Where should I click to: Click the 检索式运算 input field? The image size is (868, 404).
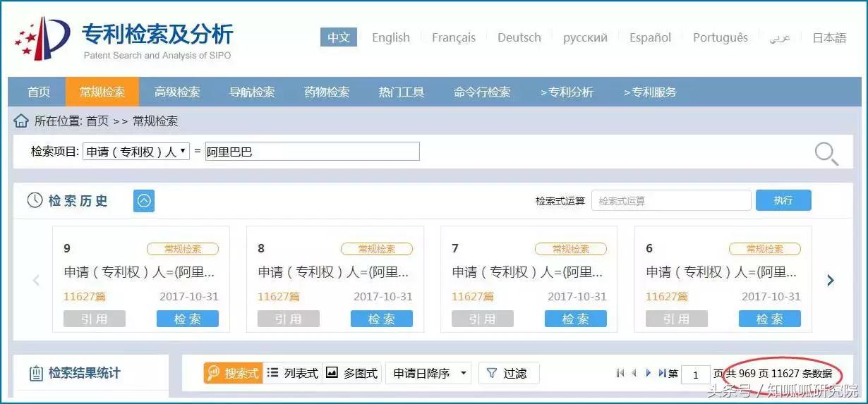[671, 200]
